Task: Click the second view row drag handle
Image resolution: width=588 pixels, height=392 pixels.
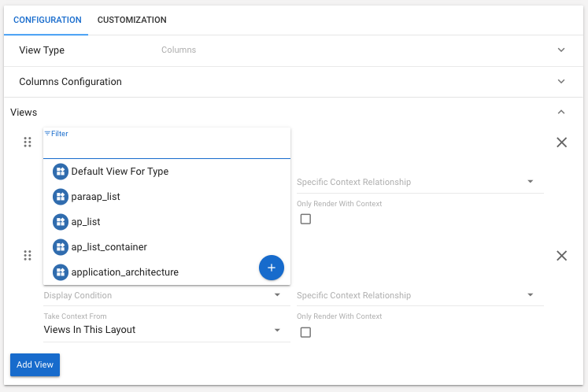Action: [28, 256]
